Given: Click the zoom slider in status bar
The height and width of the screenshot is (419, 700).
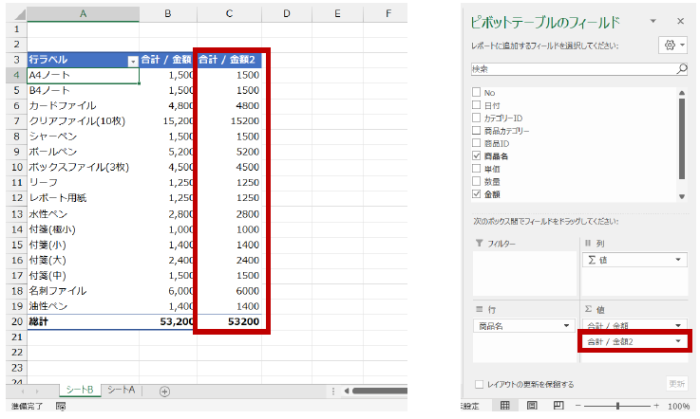Looking at the screenshot, I should [618, 406].
